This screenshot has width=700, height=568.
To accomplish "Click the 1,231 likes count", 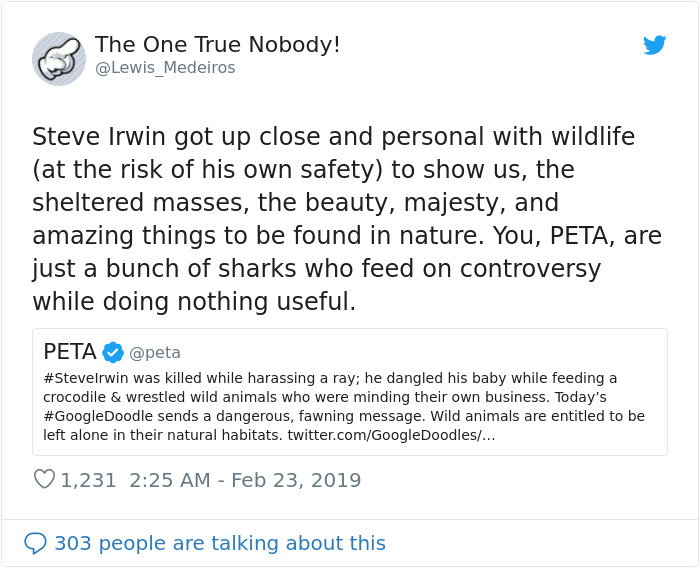I will click(x=89, y=480).
